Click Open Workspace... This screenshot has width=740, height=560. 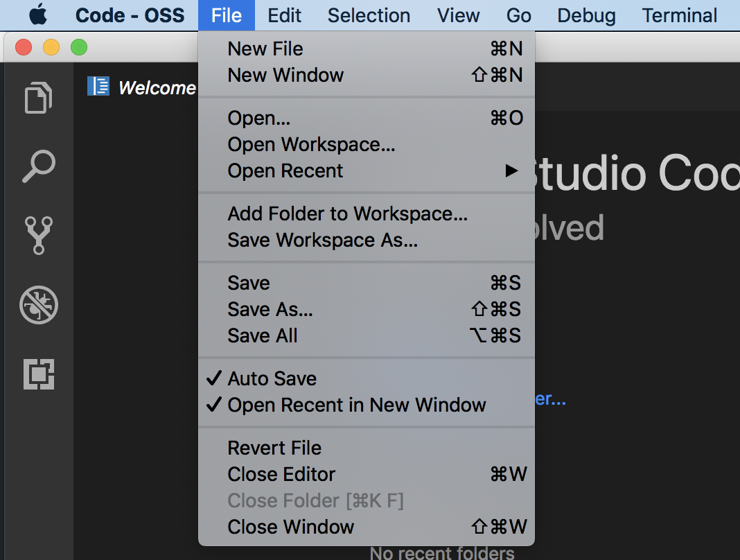pyautogui.click(x=311, y=144)
